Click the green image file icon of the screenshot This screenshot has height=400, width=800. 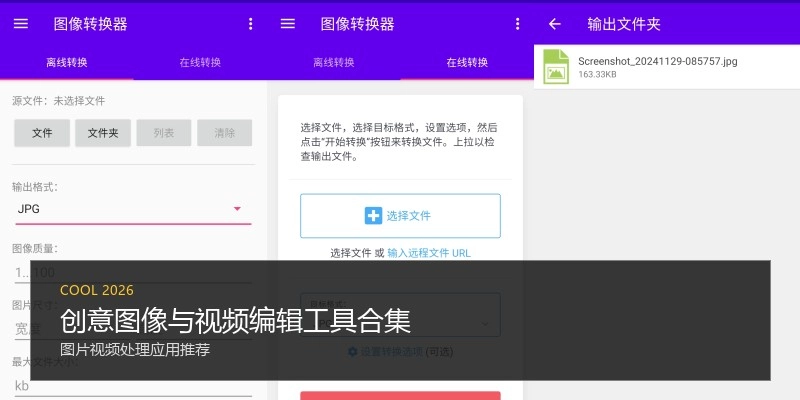tap(556, 66)
